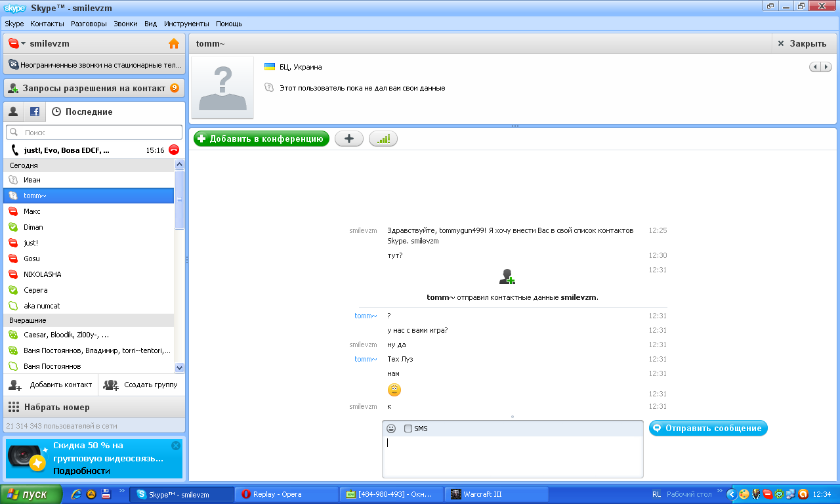Click Добавить в конференцию button
840x504 pixels.
pos(261,138)
